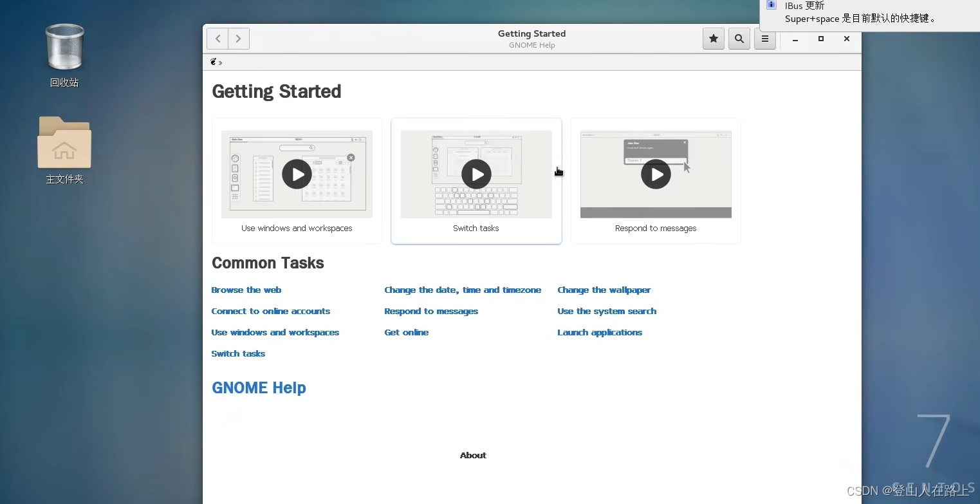This screenshot has height=504, width=980.
Task: Open Respond to messages link in Common Tasks
Action: (x=431, y=311)
